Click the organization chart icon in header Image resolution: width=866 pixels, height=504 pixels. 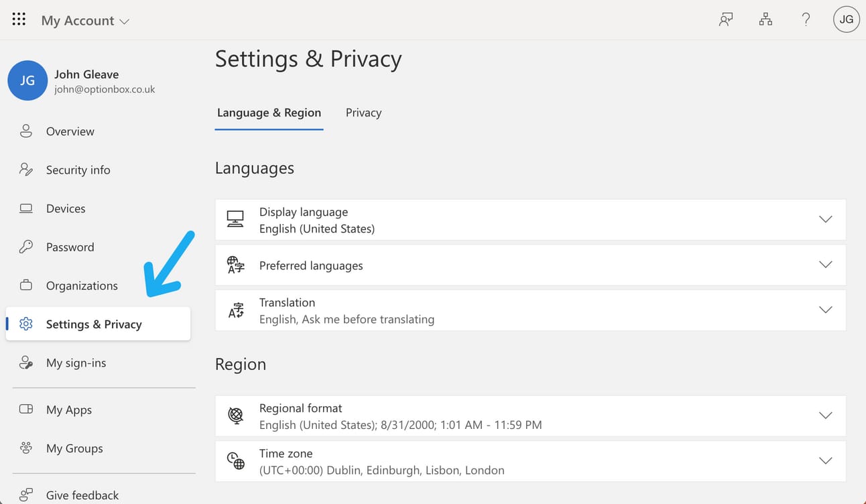pos(765,19)
